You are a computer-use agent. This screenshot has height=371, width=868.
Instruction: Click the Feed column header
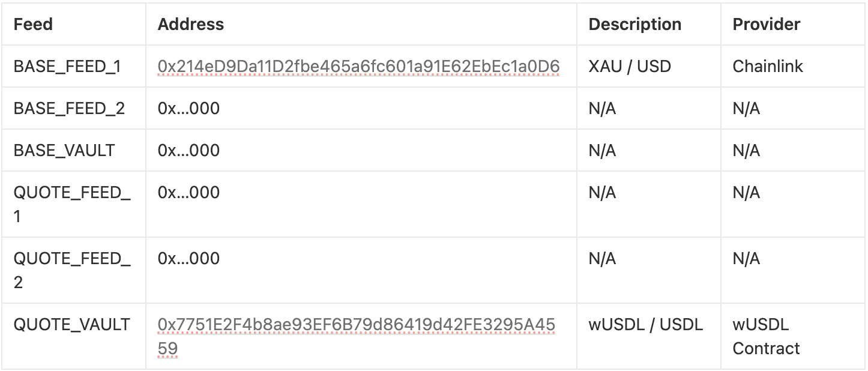point(34,25)
